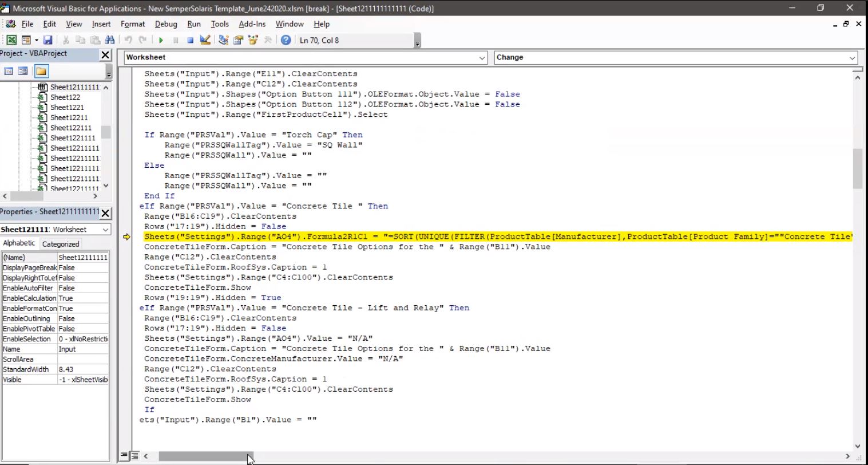Image resolution: width=868 pixels, height=465 pixels.
Task: Click the Copy toolbar icon
Action: (81, 40)
